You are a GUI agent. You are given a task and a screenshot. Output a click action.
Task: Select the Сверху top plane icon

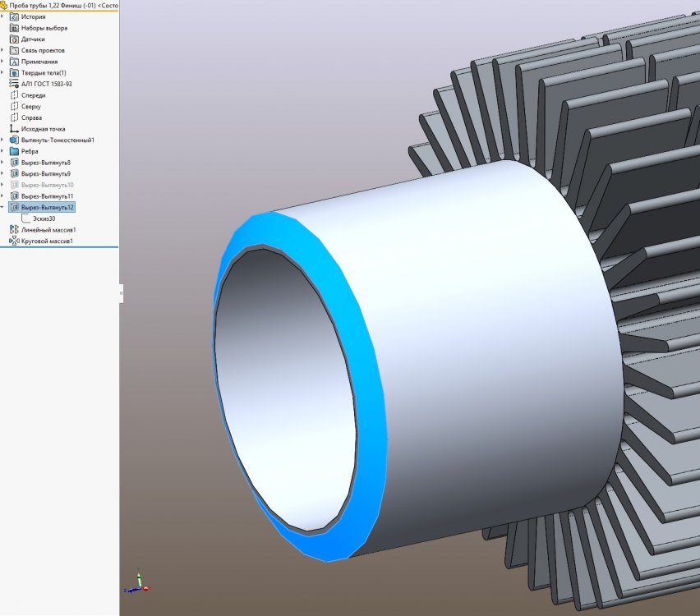(14, 106)
